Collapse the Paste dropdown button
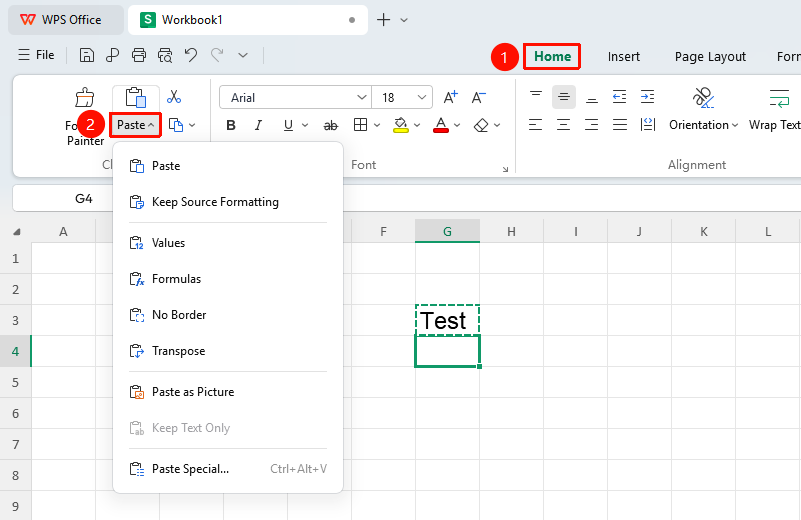 click(136, 125)
